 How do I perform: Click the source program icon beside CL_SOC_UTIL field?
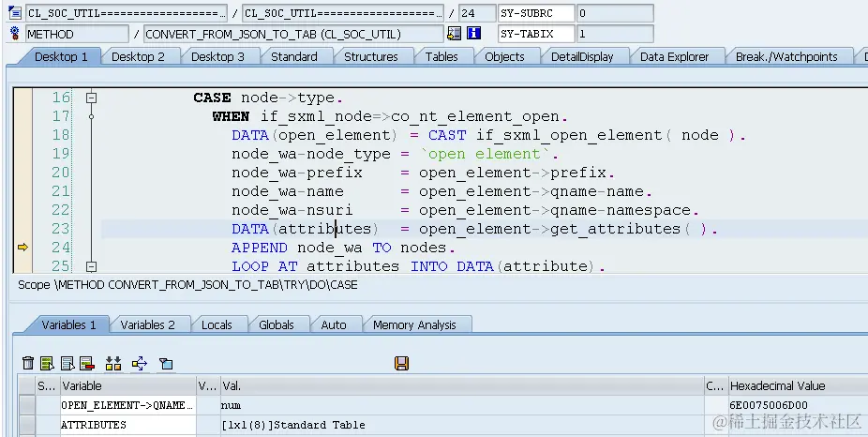[x=15, y=12]
